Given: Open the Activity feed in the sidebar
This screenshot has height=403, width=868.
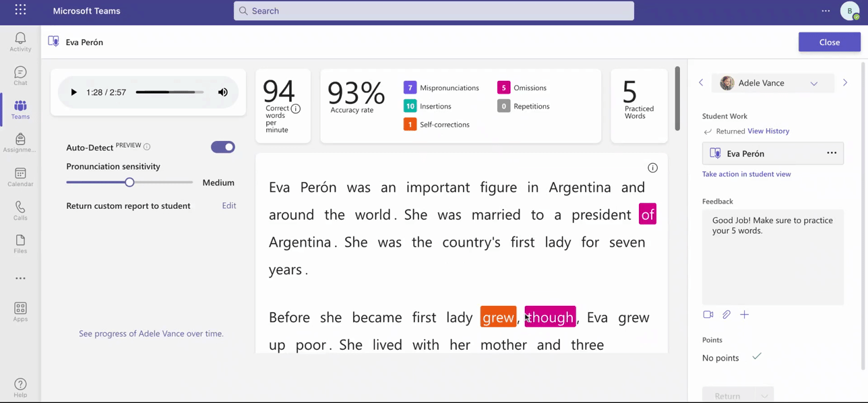Looking at the screenshot, I should tap(20, 41).
